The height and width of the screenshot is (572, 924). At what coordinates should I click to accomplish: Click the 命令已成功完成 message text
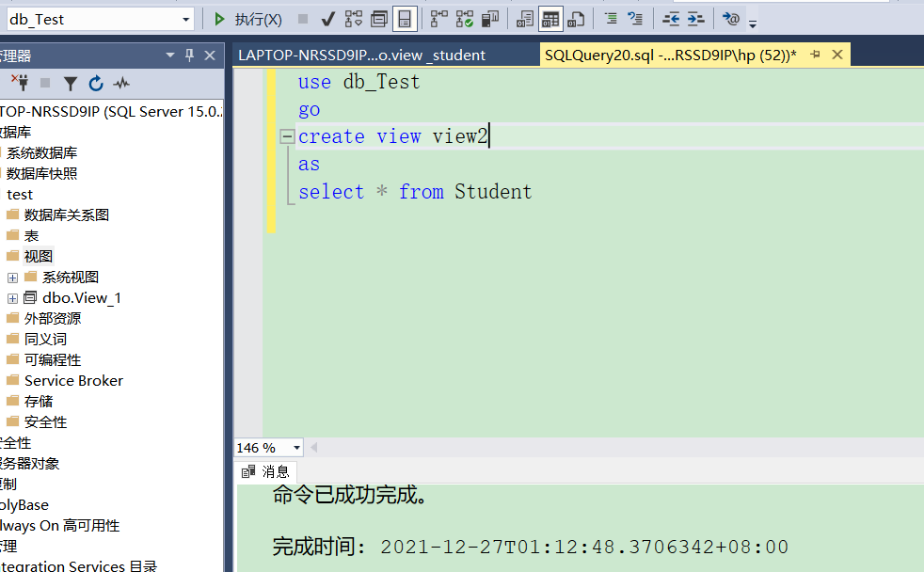(349, 495)
